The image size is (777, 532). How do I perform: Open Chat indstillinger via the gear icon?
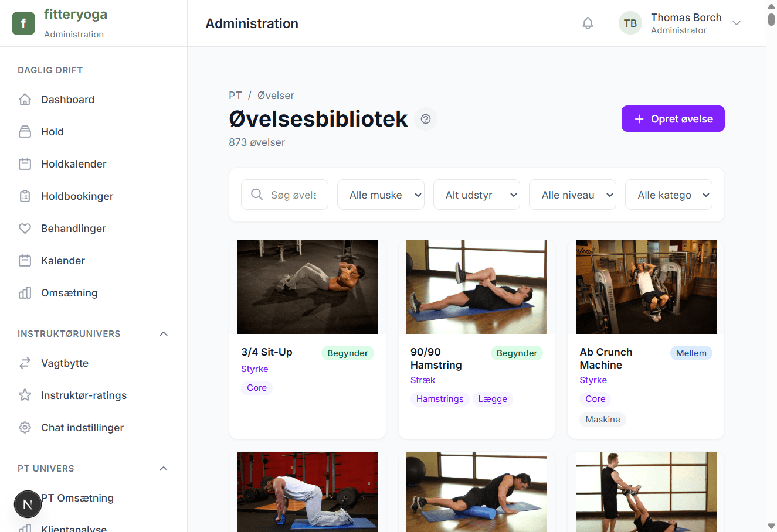pyautogui.click(x=25, y=427)
